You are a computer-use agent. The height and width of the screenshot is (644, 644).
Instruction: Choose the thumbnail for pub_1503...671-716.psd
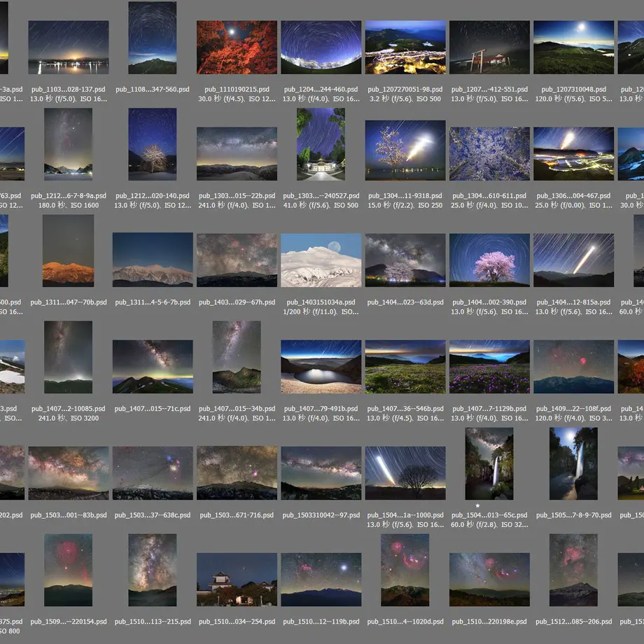tap(237, 472)
